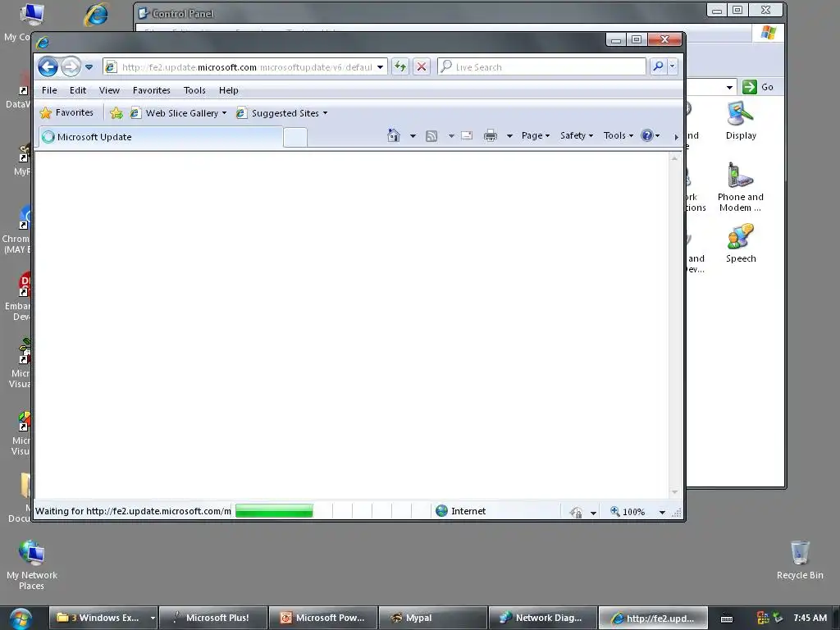Open the Help menu

click(x=228, y=90)
